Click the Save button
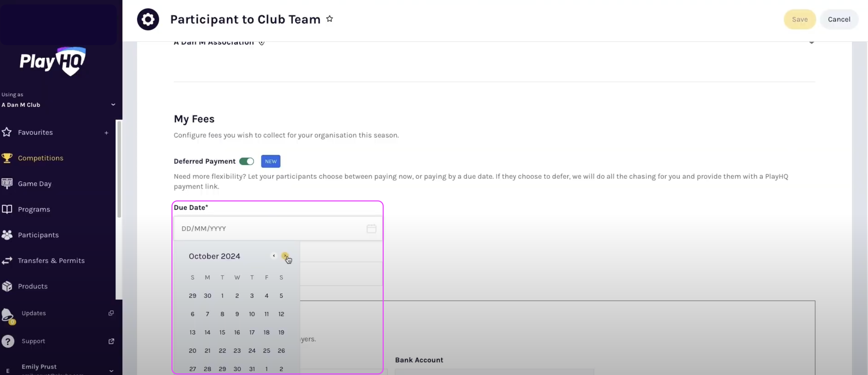868x375 pixels. 799,19
